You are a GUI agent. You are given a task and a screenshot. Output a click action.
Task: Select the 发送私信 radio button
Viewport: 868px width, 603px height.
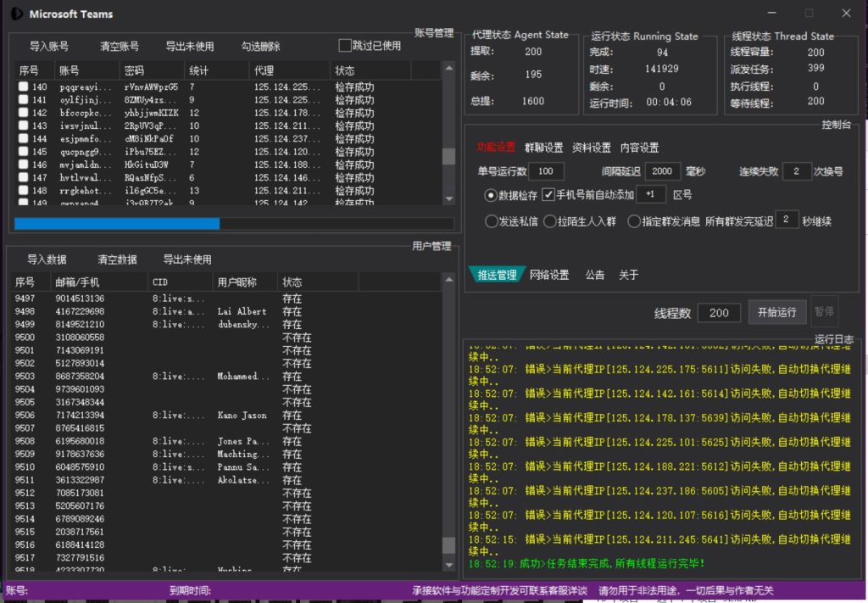[492, 221]
